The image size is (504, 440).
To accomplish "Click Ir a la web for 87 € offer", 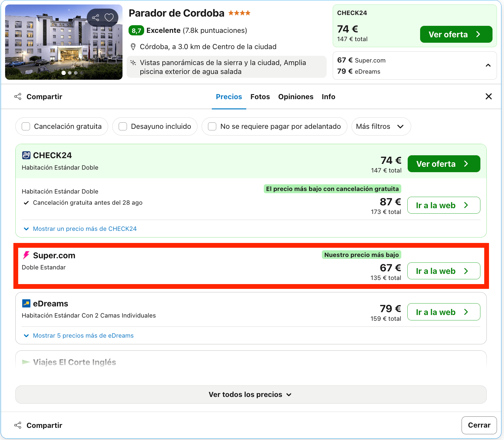I will (444, 205).
